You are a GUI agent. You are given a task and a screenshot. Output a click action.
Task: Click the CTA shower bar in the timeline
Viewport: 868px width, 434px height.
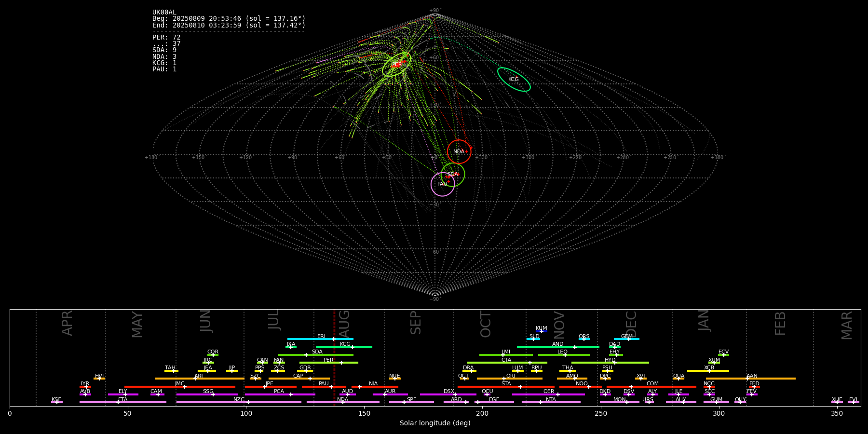tap(507, 363)
